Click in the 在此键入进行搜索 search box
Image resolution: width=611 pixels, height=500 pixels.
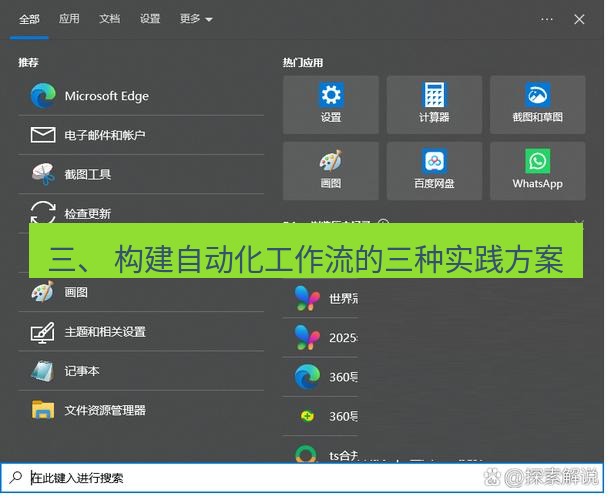302,477
